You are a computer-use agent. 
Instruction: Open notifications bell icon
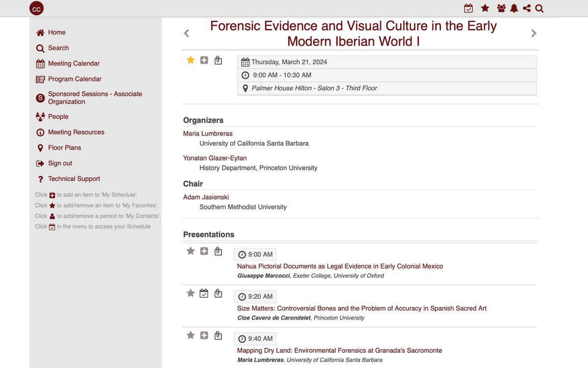coord(514,8)
